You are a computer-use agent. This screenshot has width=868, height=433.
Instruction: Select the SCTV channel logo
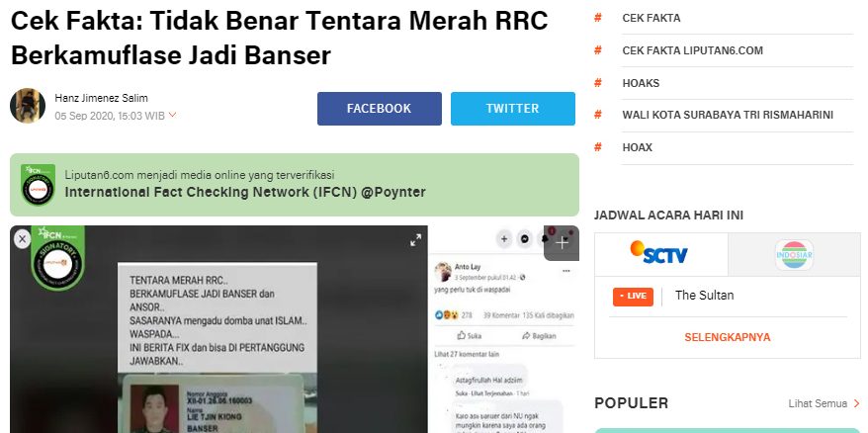[659, 253]
